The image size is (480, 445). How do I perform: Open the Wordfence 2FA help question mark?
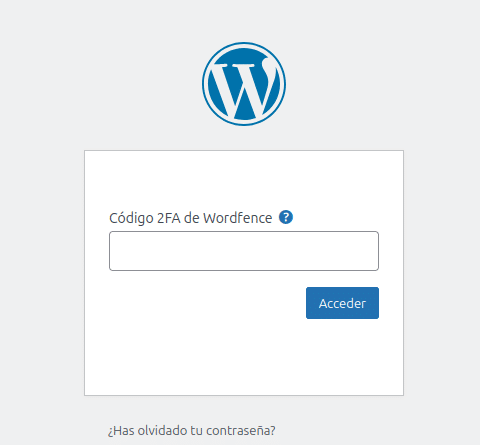[286, 217]
